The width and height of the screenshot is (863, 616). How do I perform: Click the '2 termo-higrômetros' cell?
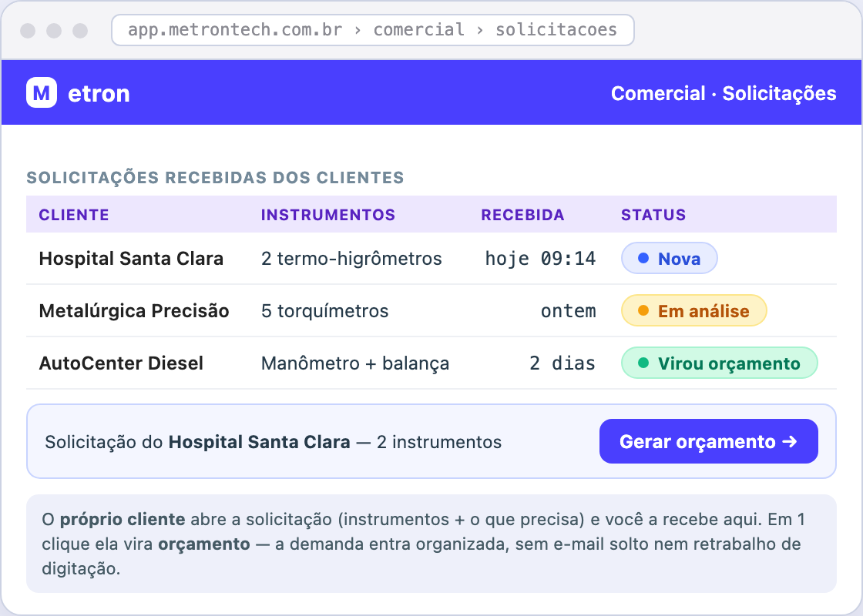pyautogui.click(x=351, y=258)
